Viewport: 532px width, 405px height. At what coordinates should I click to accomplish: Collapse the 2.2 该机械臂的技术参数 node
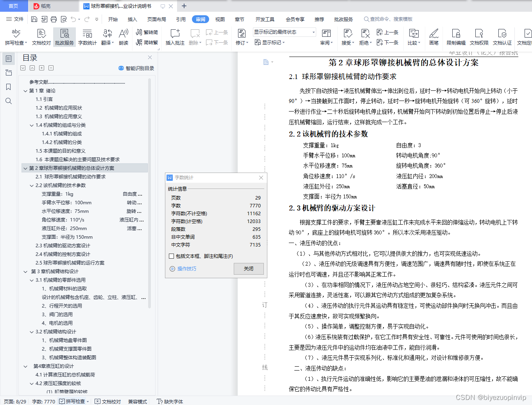(32, 185)
